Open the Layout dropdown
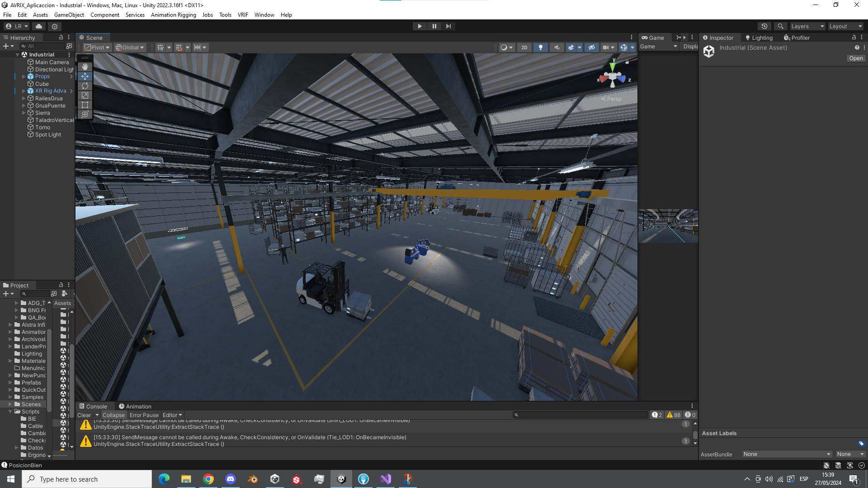Screen dimensions: 868x488 [x=845, y=26]
